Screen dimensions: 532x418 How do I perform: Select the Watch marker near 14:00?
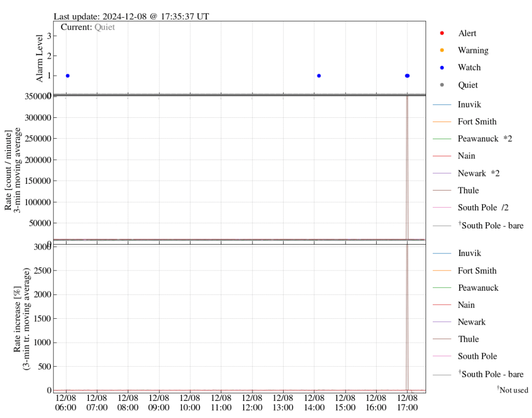319,76
